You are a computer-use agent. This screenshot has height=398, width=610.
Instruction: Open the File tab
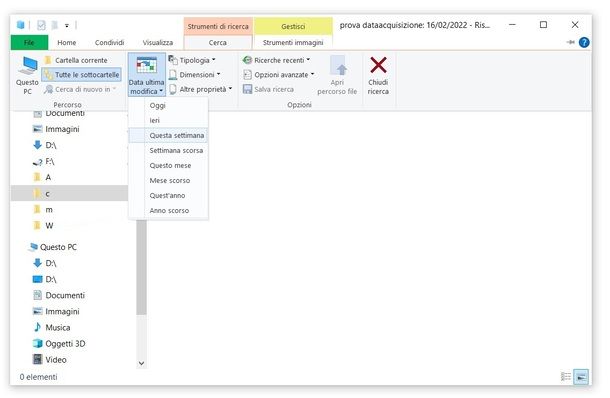click(30, 42)
